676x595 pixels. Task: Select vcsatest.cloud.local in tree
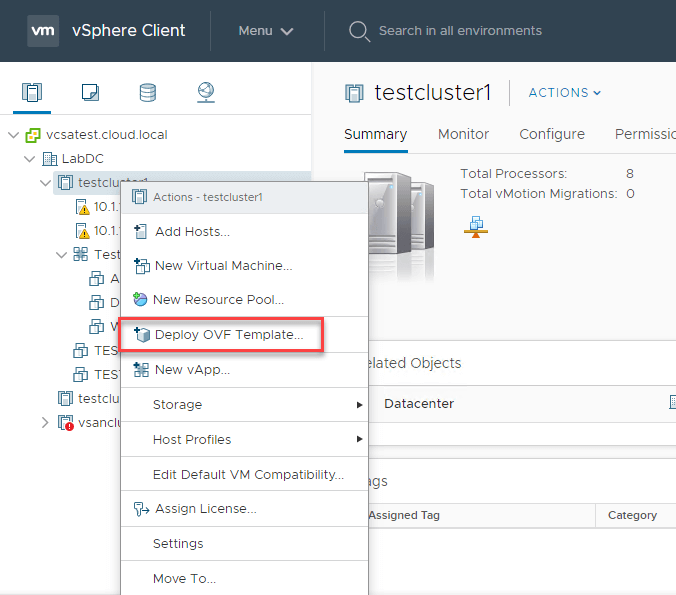click(106, 135)
